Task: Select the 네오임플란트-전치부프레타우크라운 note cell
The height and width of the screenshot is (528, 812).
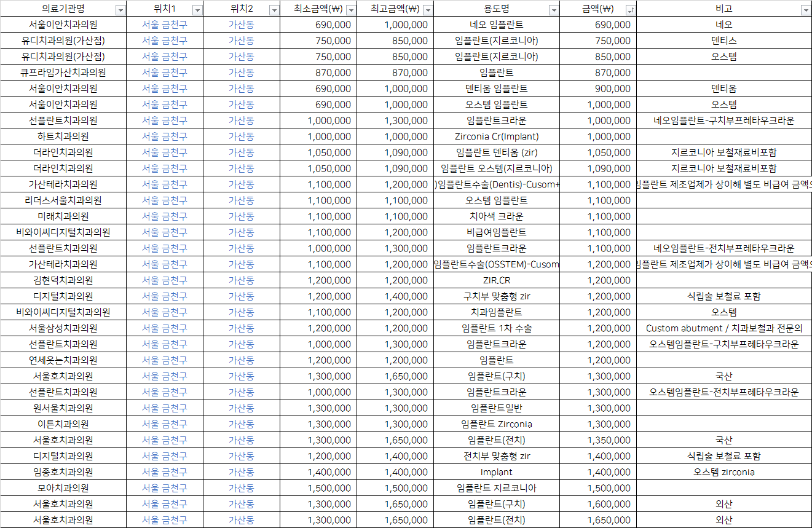Action: [x=724, y=248]
